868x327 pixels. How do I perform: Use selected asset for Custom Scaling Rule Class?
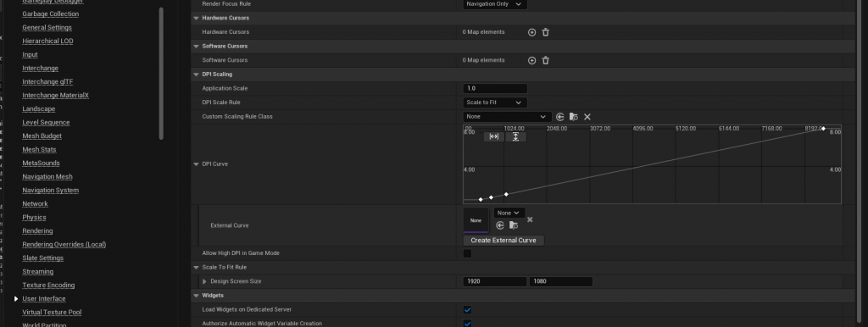559,117
